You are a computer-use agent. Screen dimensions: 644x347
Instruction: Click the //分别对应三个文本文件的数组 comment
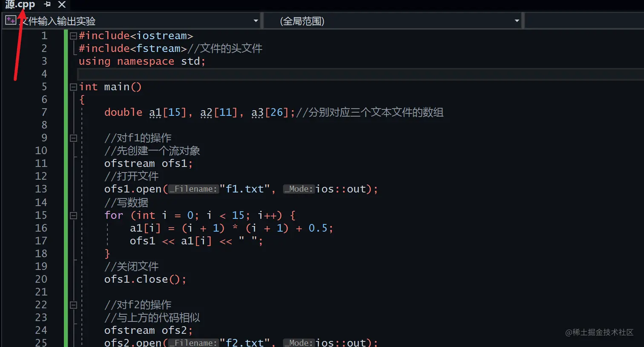(370, 112)
